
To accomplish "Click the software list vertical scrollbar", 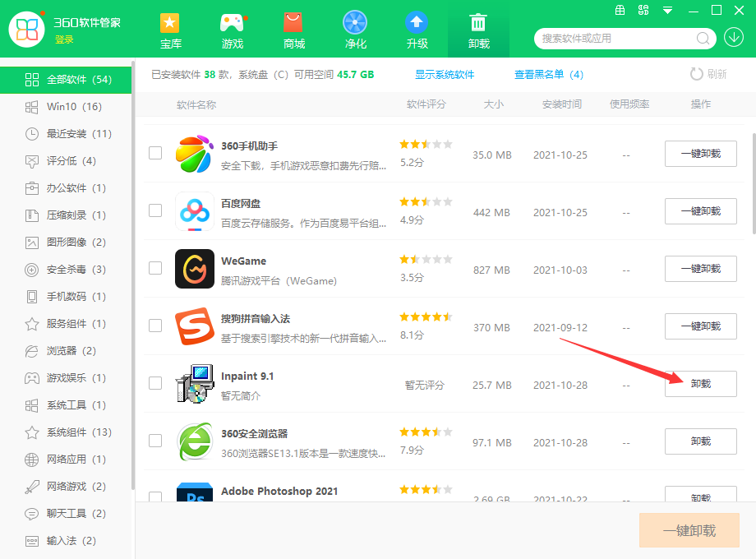I will click(754, 184).
